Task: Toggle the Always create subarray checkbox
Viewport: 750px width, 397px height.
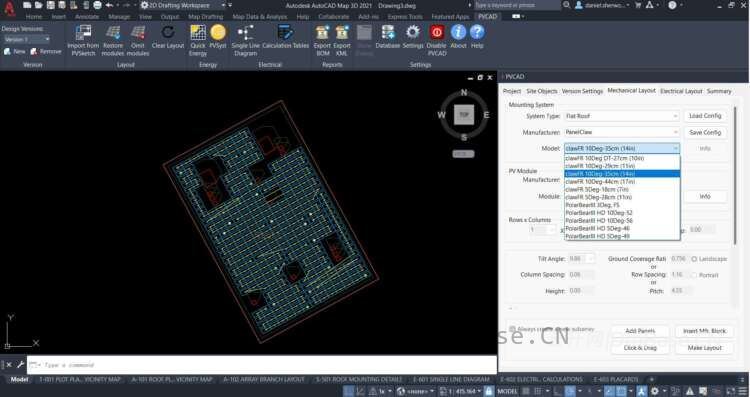Action: (x=512, y=329)
